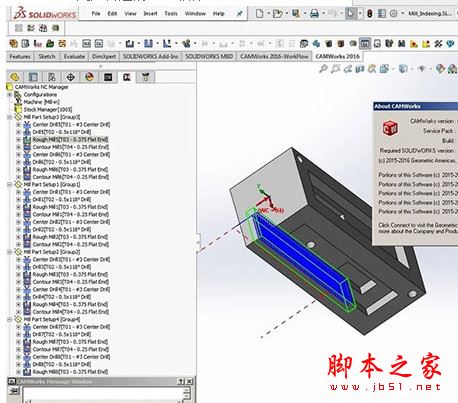Click the Zoom to Area icon
This screenshot has width=458, height=403.
[x=335, y=69]
